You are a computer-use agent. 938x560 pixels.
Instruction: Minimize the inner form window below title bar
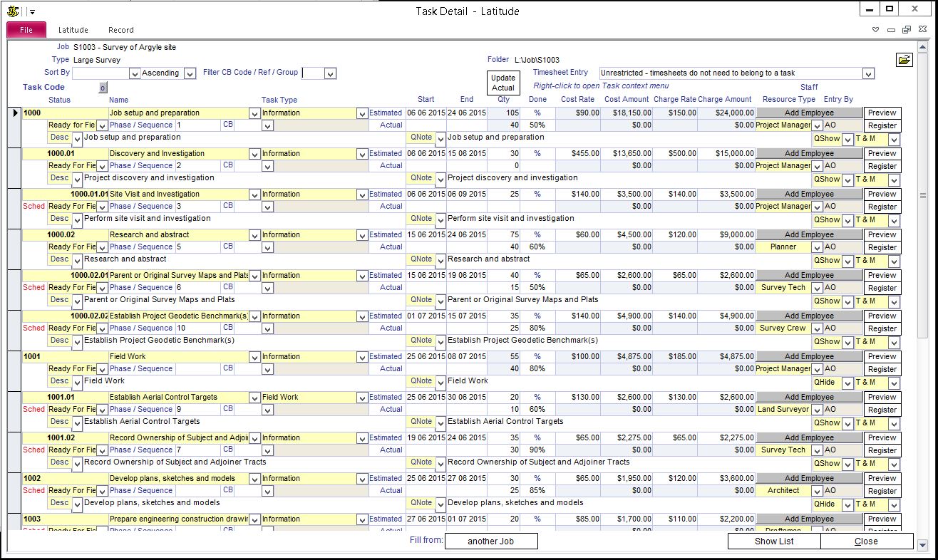[892, 30]
